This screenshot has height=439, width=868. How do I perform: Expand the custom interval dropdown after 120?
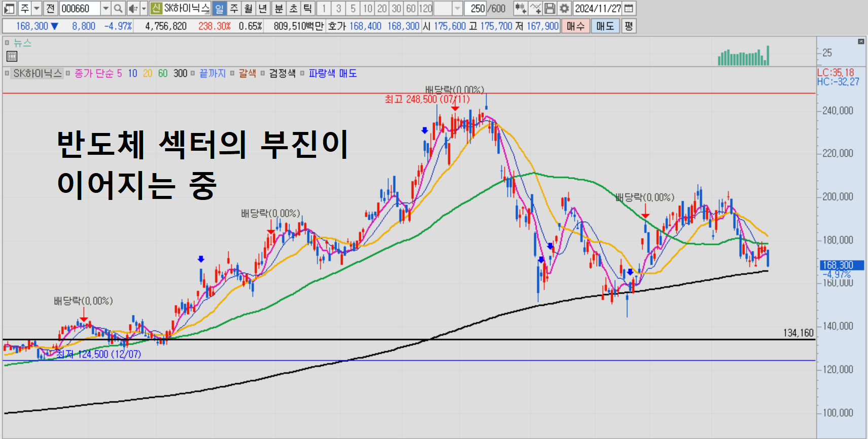(457, 8)
